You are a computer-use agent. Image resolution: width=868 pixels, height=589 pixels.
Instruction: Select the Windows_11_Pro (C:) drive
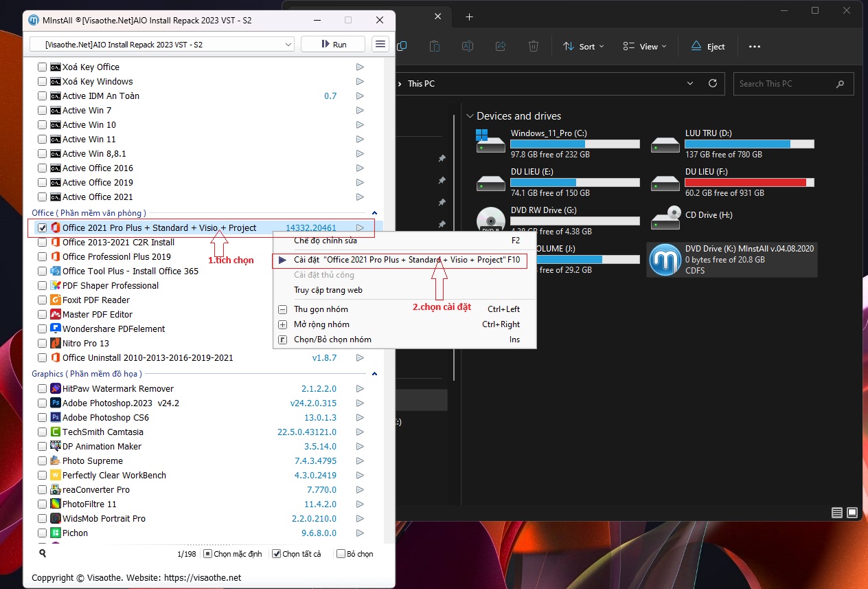pyautogui.click(x=558, y=143)
